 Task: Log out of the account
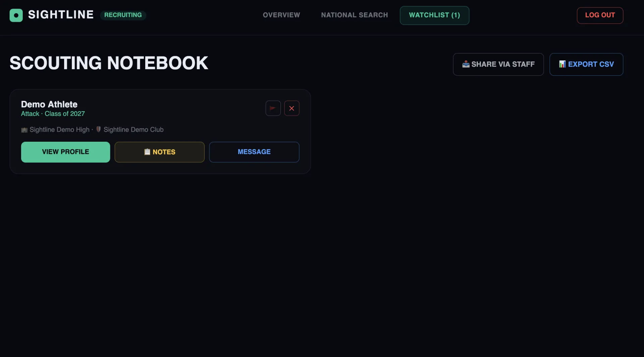600,15
